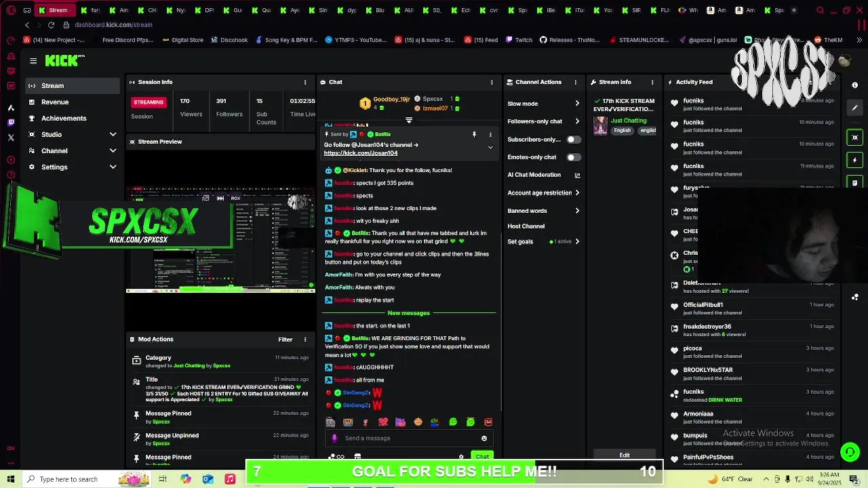
Task: Open chat settings gear icon
Action: (461, 457)
